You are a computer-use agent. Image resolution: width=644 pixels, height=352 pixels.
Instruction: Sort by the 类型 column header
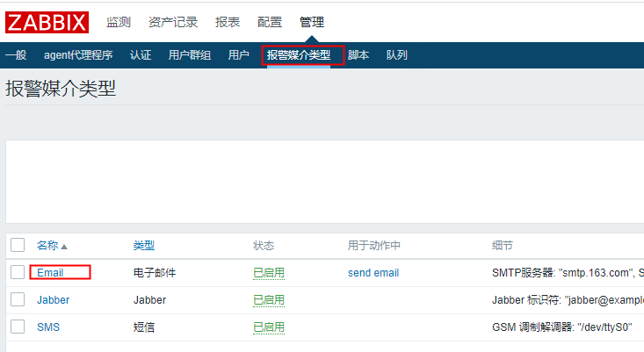coord(144,245)
